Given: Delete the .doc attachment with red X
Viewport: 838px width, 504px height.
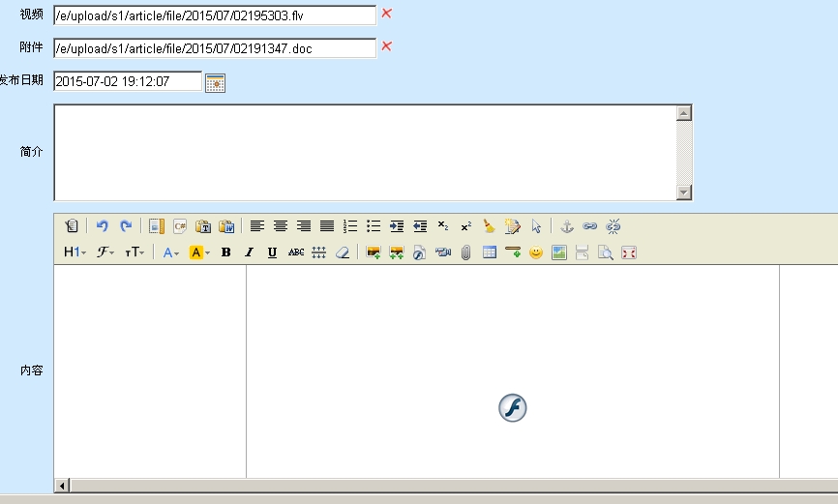Looking at the screenshot, I should (387, 46).
